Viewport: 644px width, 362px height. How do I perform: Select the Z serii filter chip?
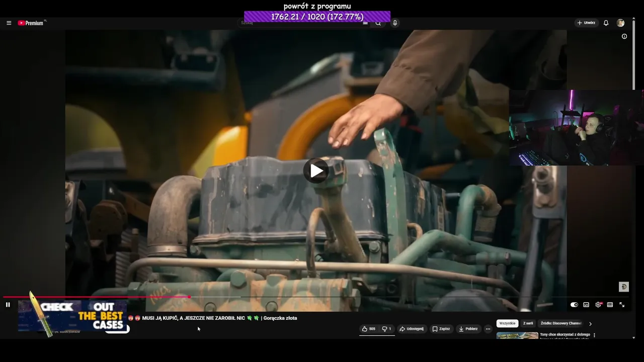[528, 323]
